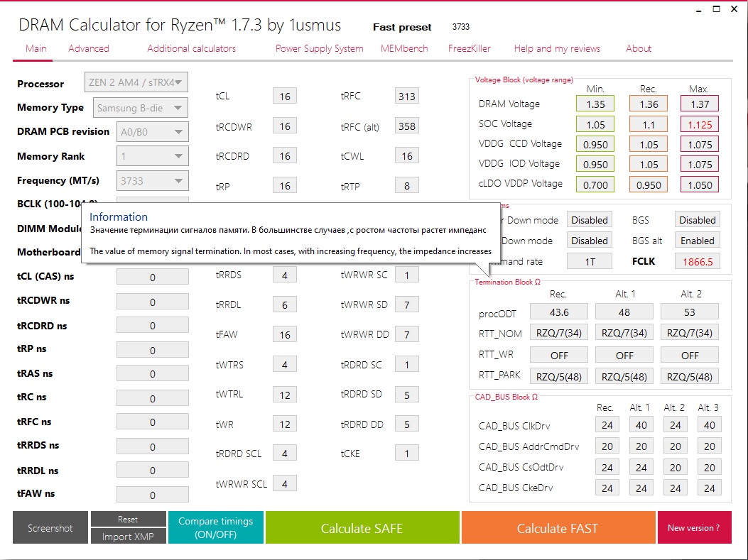Expand the Memory Type dropdown

click(140, 108)
